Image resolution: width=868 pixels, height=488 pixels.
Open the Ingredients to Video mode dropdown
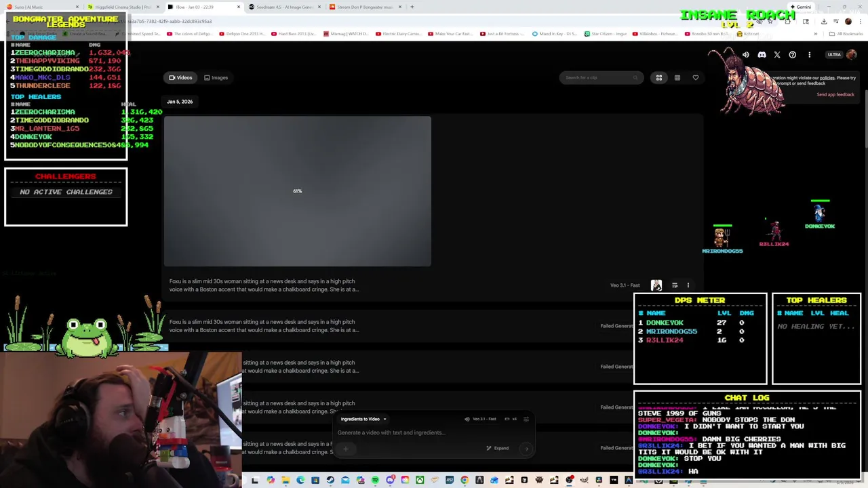tap(363, 419)
